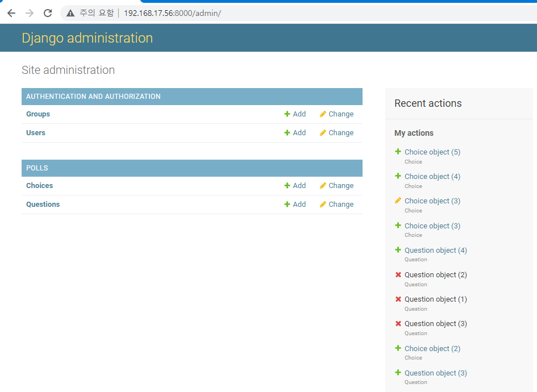Click the Add link in Groups row

(x=299, y=114)
